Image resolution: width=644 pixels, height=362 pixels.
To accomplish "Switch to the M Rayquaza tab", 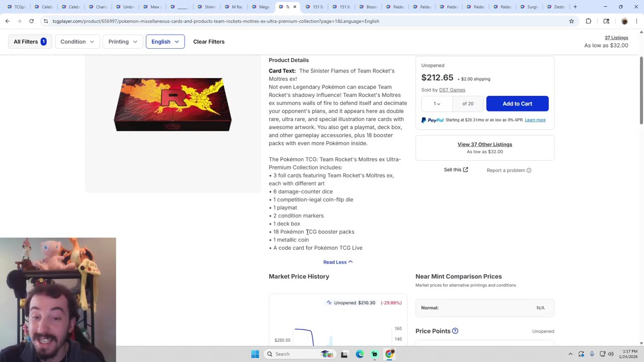I will pos(233,7).
